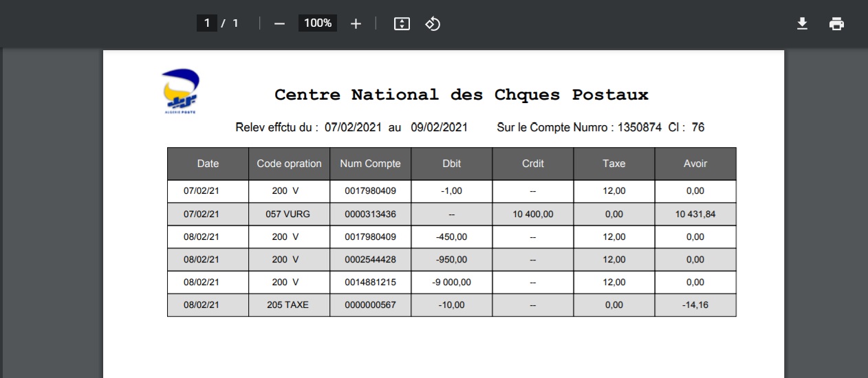Click account number 0000313436

click(x=370, y=214)
